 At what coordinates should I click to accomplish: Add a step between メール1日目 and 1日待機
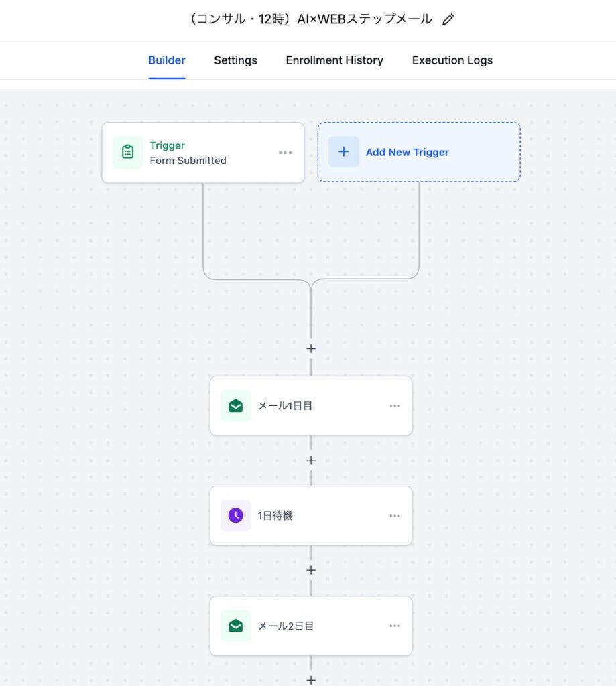[311, 461]
